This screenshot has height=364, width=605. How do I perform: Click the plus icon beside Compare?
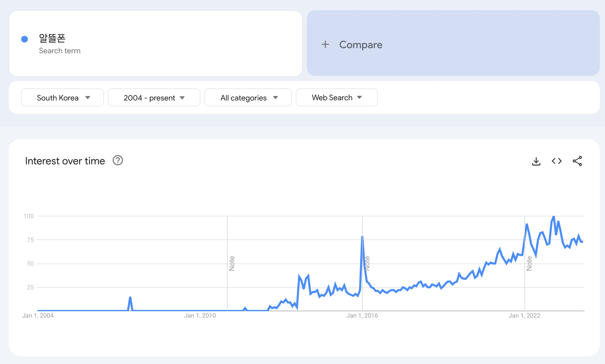point(325,45)
